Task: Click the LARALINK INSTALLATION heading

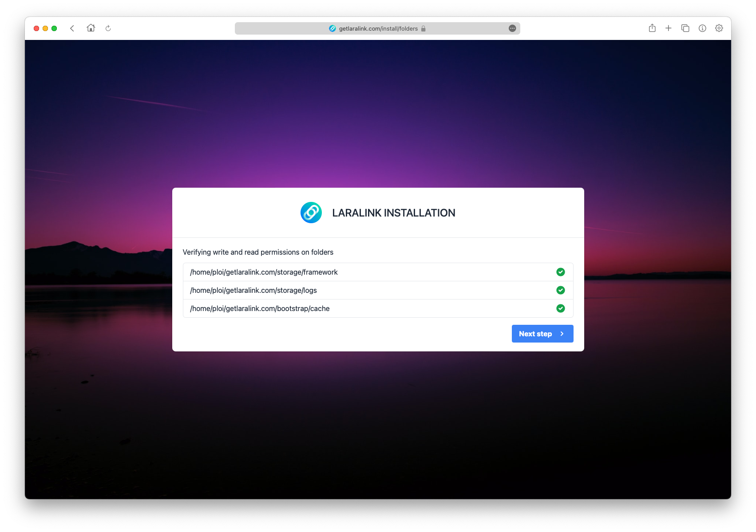Action: click(393, 213)
